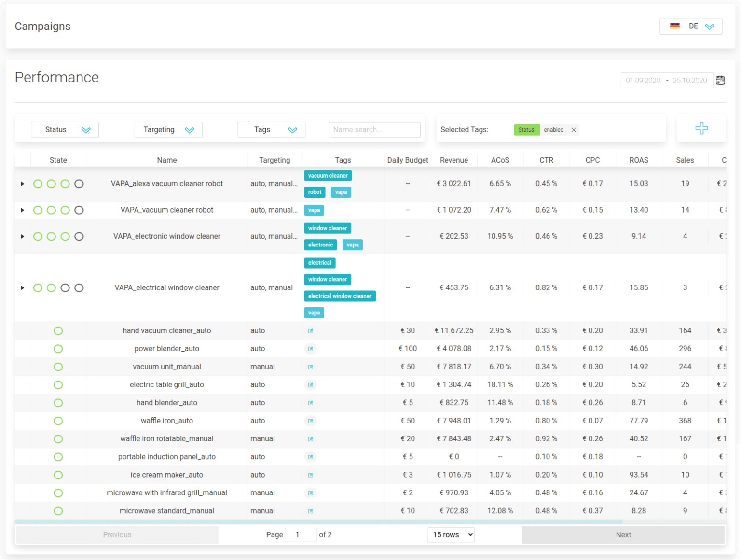Screen dimensions: 741x560
Task: Sort by Revenue column header
Action: click(x=453, y=160)
